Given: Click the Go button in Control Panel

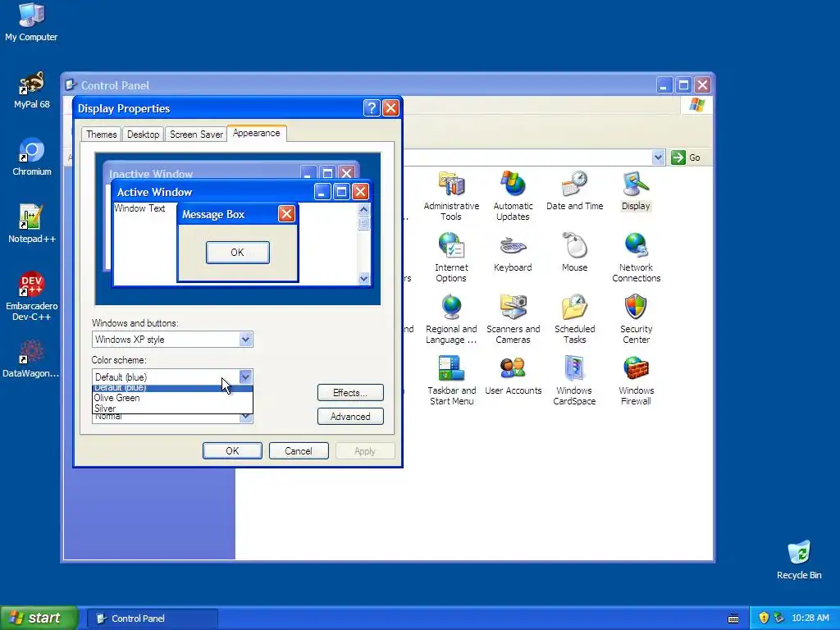Looking at the screenshot, I should coord(687,157).
